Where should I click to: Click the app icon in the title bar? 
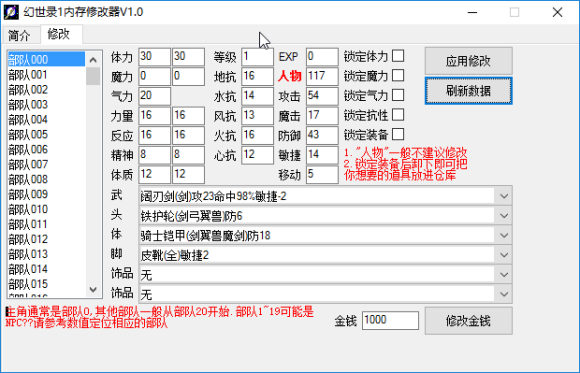pyautogui.click(x=11, y=12)
